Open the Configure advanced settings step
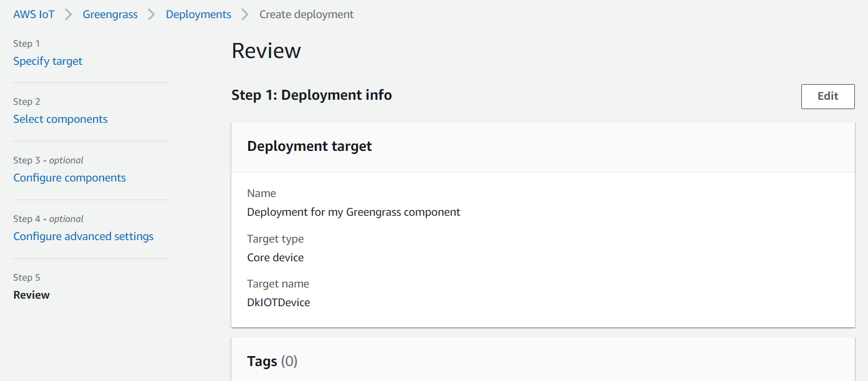 84,236
